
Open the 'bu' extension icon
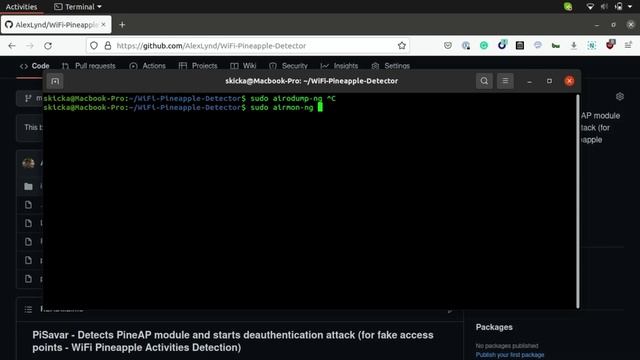556,46
